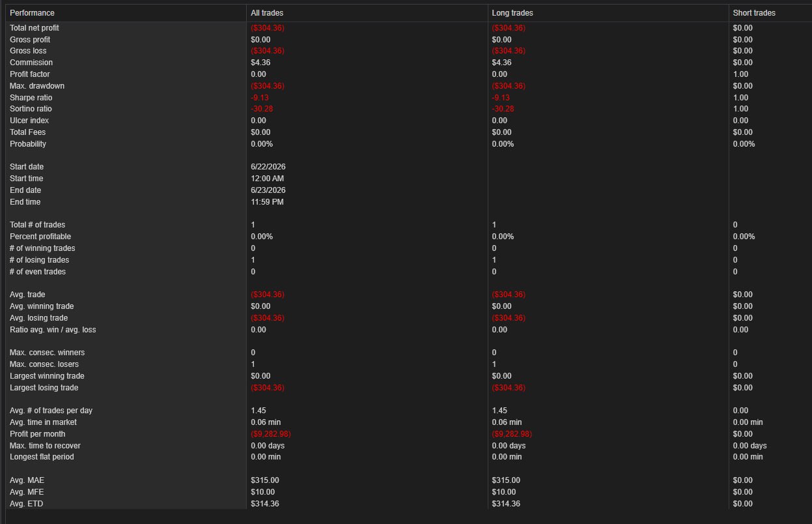
Task: Select the Gross profit row label
Action: pos(30,40)
